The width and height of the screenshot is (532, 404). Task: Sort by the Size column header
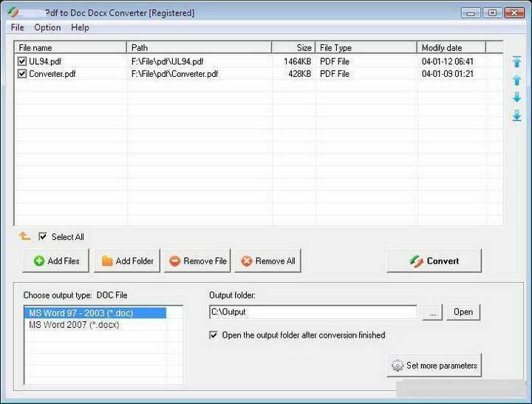click(x=294, y=48)
